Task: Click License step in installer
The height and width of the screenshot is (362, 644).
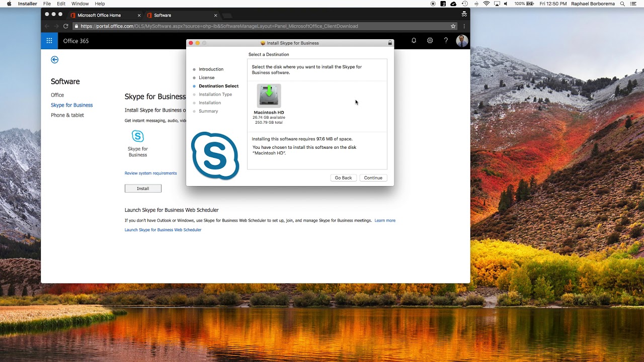Action: coord(206,78)
